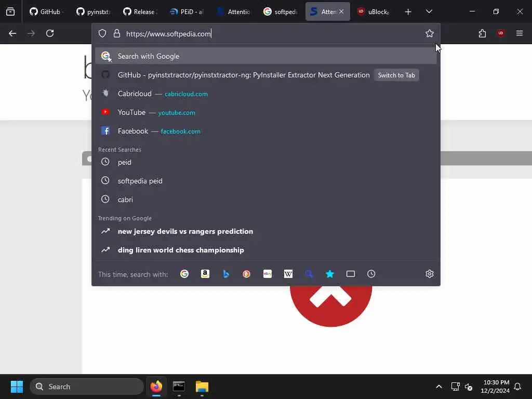Select trending 'ding liren world chess championship'
The width and height of the screenshot is (532, 399).
tap(265, 250)
